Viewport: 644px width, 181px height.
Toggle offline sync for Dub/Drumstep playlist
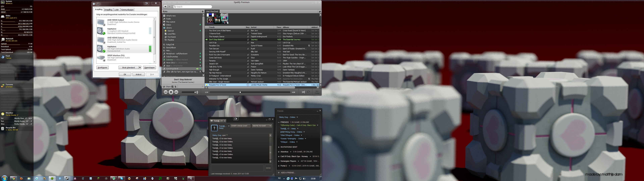coord(200,56)
